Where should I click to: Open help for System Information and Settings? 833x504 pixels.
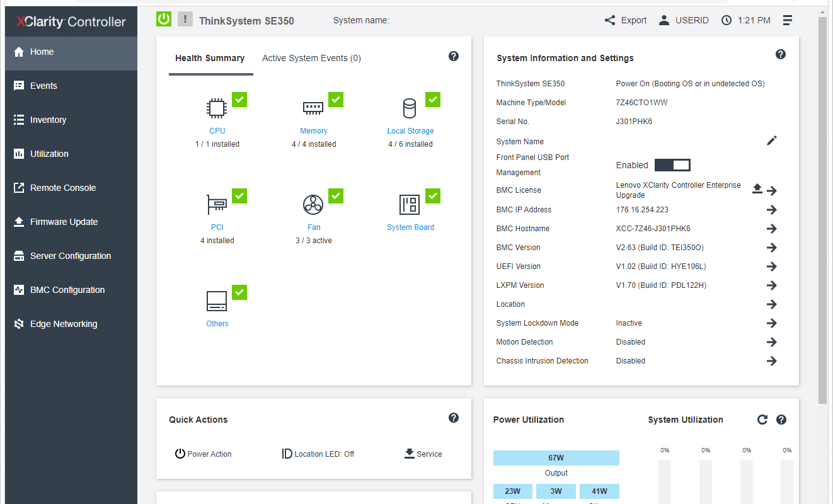[781, 54]
